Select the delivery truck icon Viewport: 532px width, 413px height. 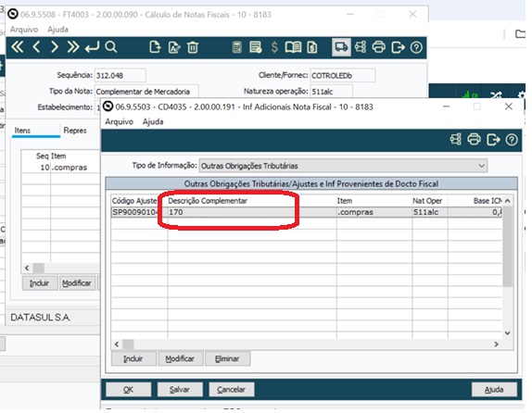point(341,47)
